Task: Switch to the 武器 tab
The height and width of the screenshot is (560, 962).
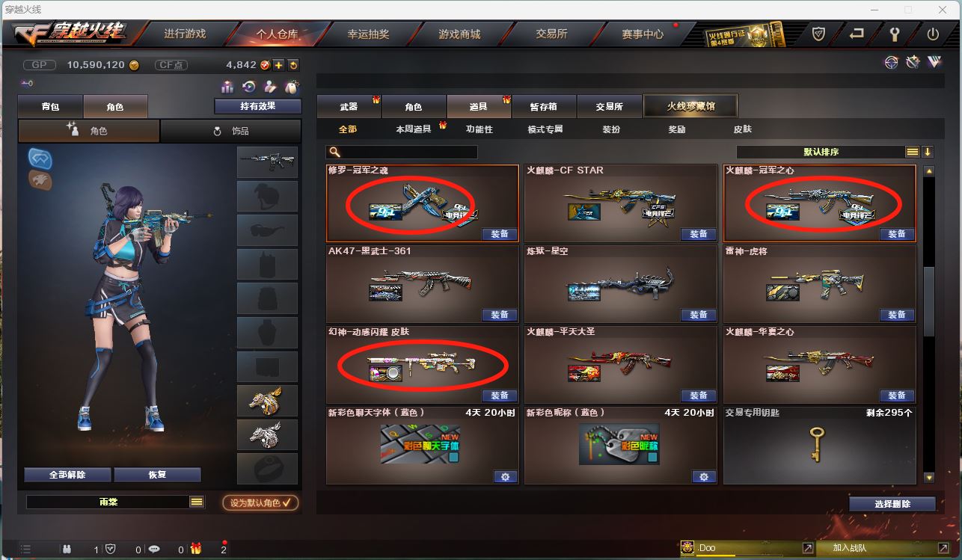Action: (x=349, y=106)
